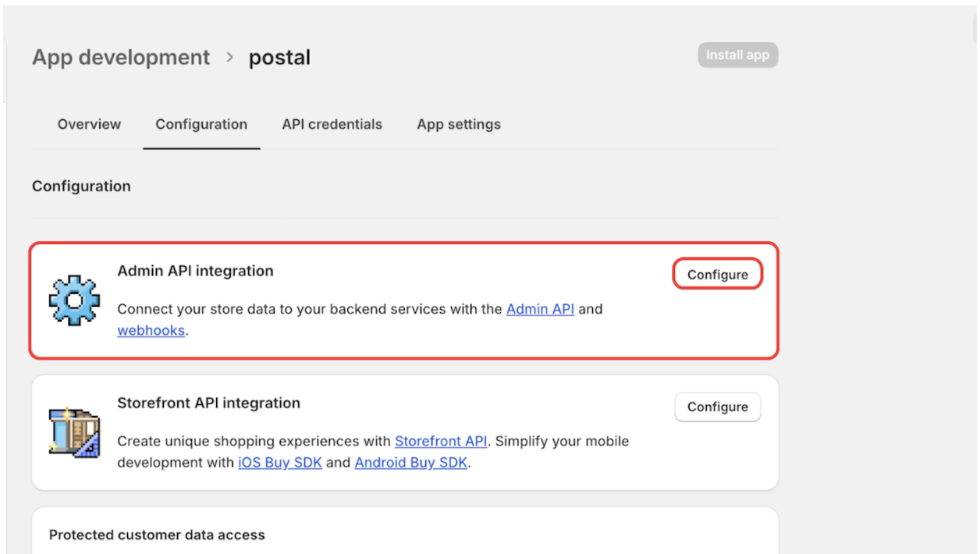Open the iOS Buy SDK link
The image size is (980, 554).
(279, 462)
